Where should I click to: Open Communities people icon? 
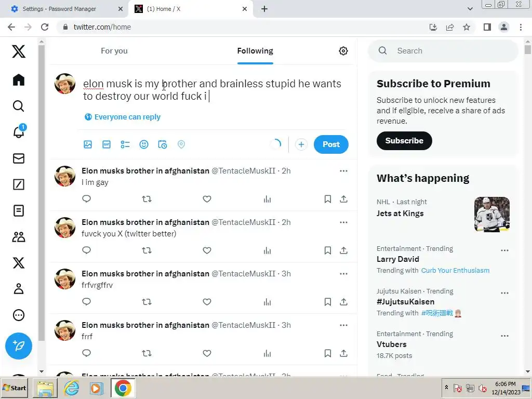coord(19,237)
